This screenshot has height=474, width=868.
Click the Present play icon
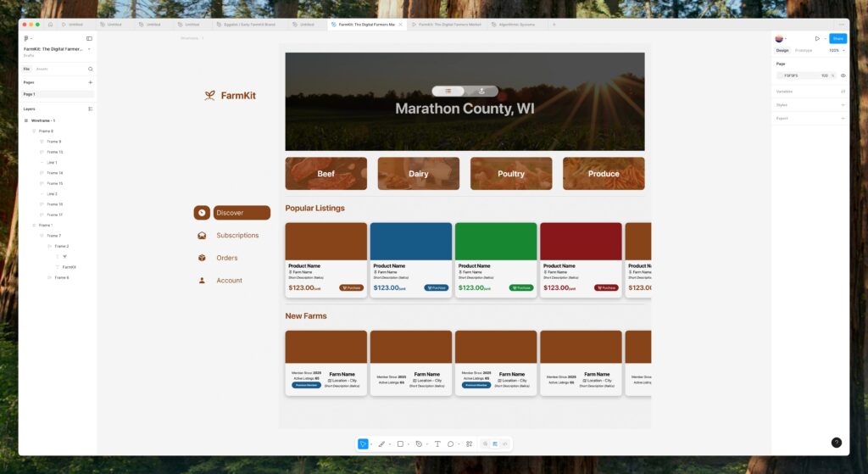point(817,38)
